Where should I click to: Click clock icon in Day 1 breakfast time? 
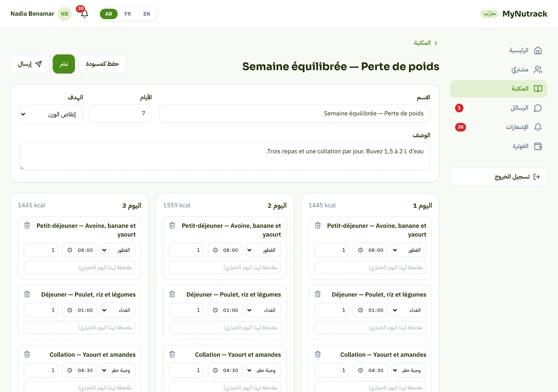[361, 250]
